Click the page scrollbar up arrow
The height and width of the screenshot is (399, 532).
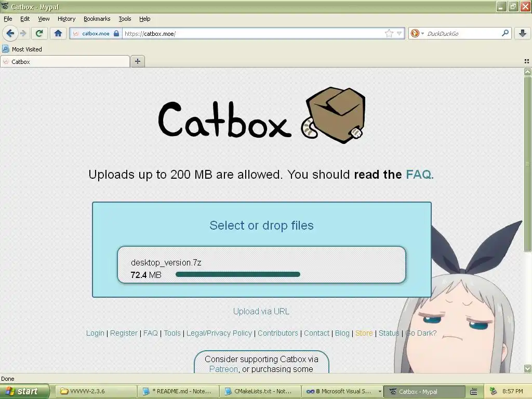click(527, 72)
